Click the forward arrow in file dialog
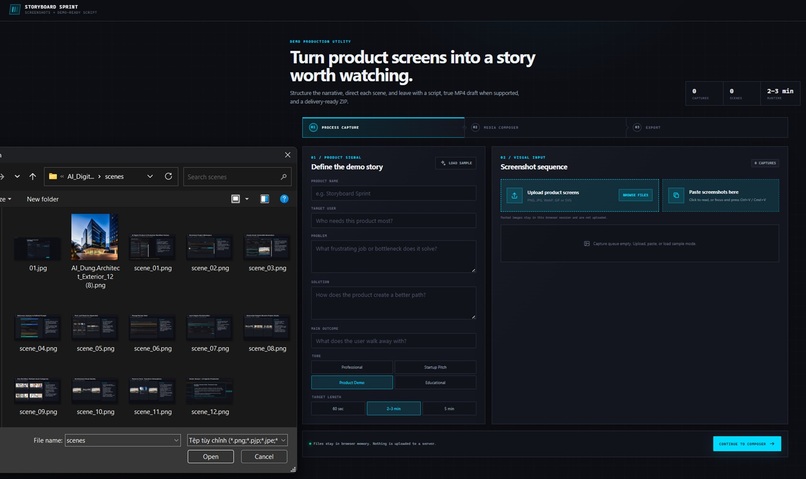Image resolution: width=806 pixels, height=479 pixels. 2,176
